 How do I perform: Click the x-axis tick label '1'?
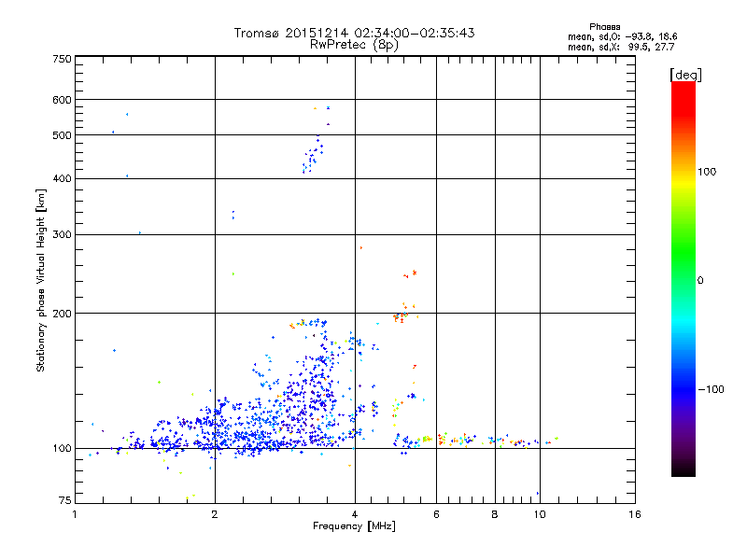pos(75,514)
